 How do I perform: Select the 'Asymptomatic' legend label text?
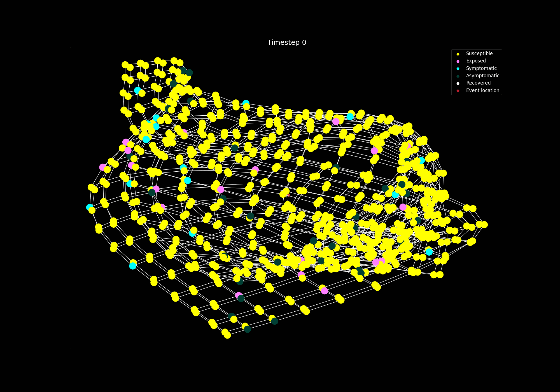coord(482,76)
